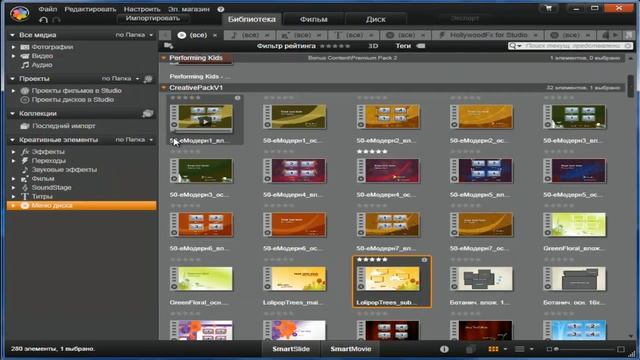Open the Файл menu
Image resolution: width=640 pixels, height=360 pixels.
tap(48, 9)
